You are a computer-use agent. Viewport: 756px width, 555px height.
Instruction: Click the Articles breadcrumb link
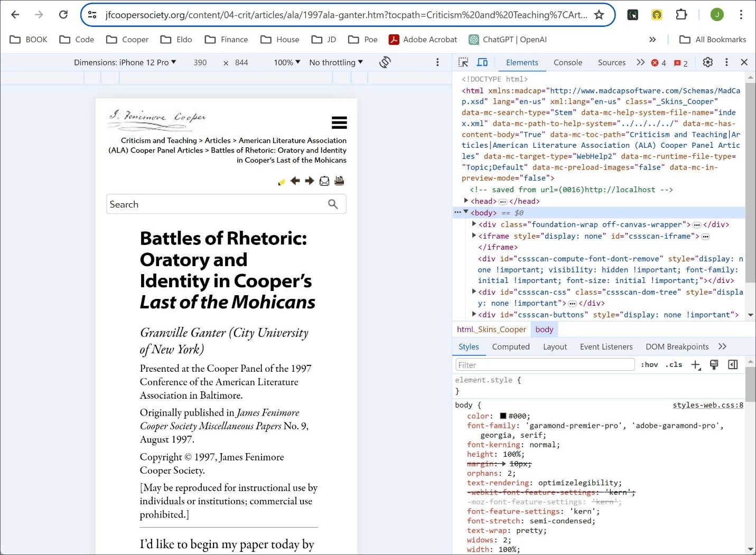[217, 140]
